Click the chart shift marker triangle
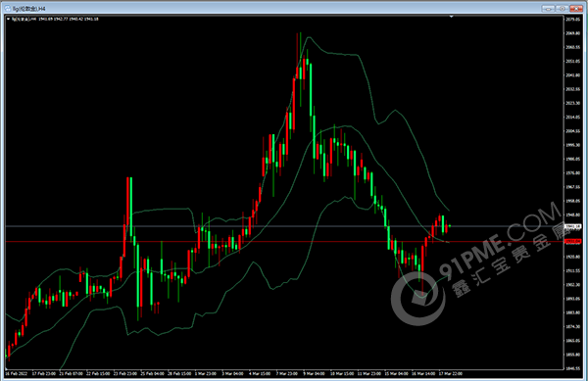 [x=451, y=17]
